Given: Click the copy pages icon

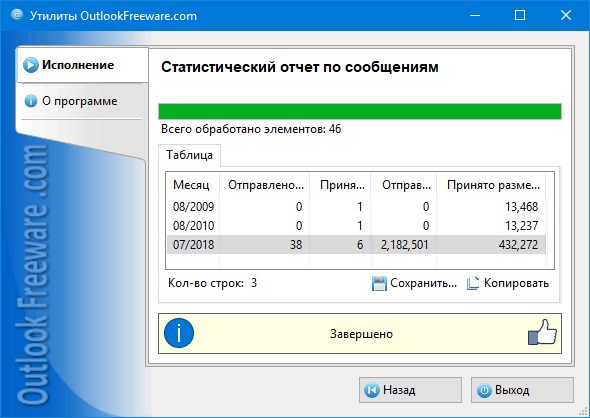Looking at the screenshot, I should pyautogui.click(x=473, y=283).
